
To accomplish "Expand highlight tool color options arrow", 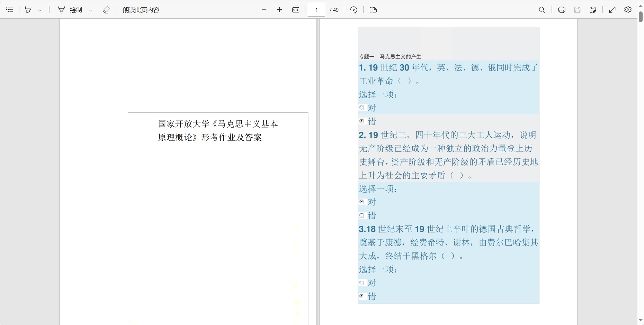I will (x=40, y=10).
